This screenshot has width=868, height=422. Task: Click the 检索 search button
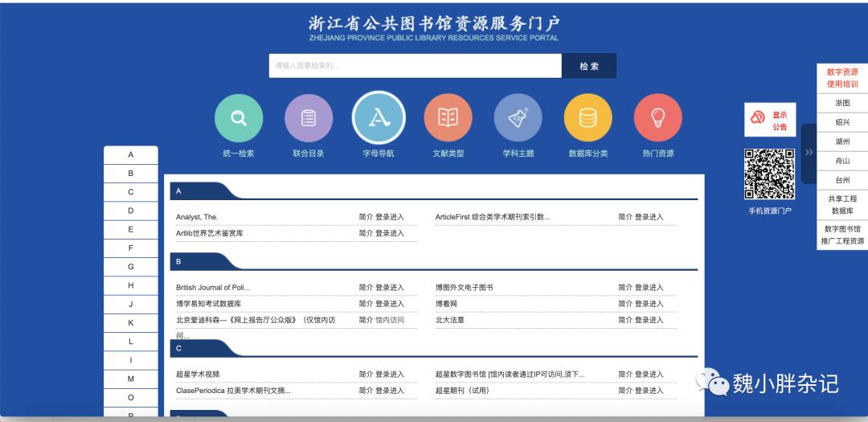(589, 66)
